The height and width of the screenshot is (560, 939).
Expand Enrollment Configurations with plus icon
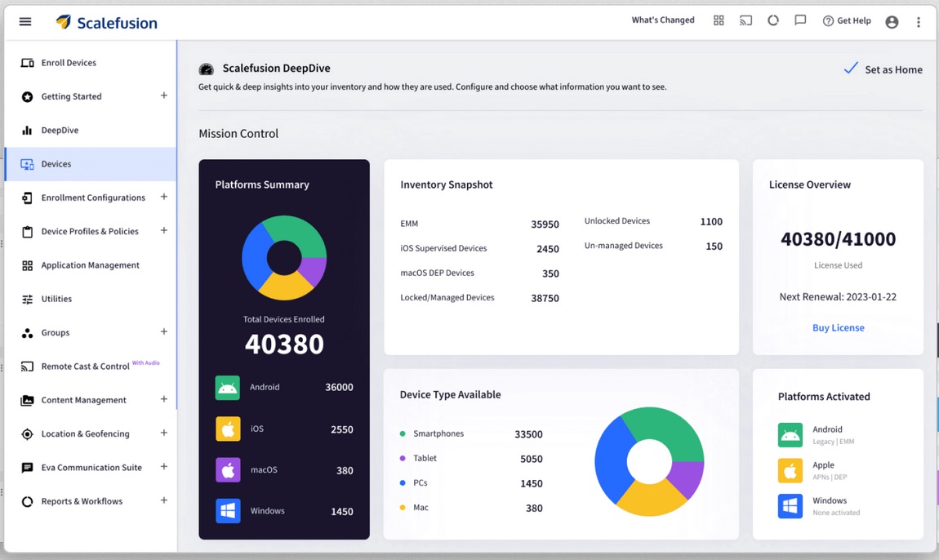tap(163, 197)
